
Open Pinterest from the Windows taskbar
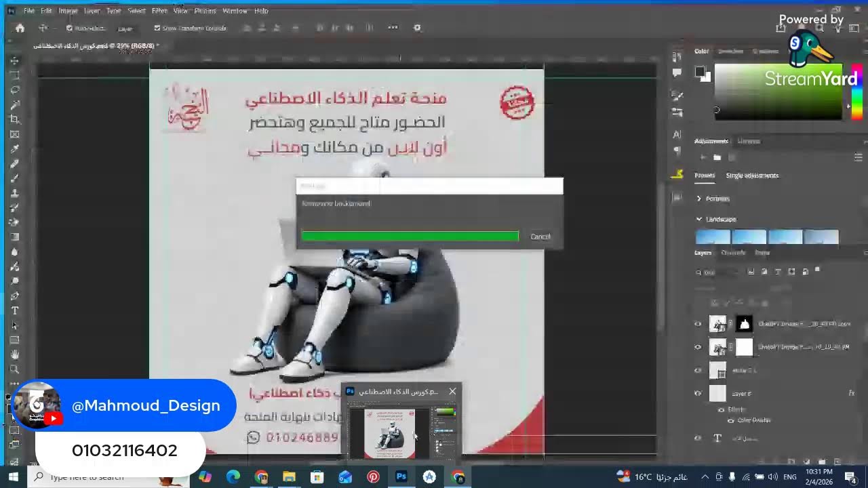click(x=373, y=477)
